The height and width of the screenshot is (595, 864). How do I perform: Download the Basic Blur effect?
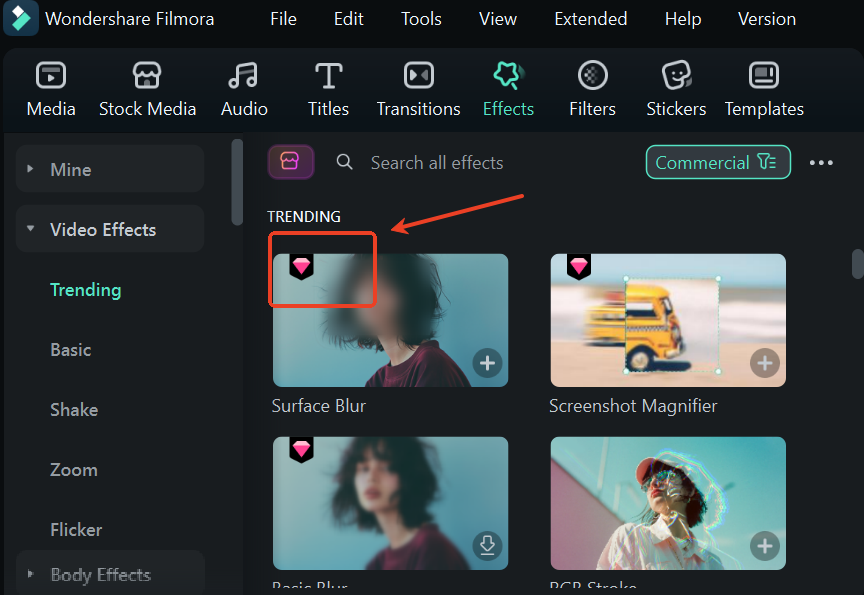[x=487, y=546]
